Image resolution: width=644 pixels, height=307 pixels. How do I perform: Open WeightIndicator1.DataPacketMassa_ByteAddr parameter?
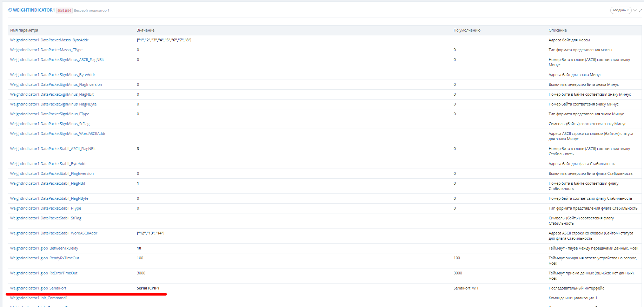49,40
